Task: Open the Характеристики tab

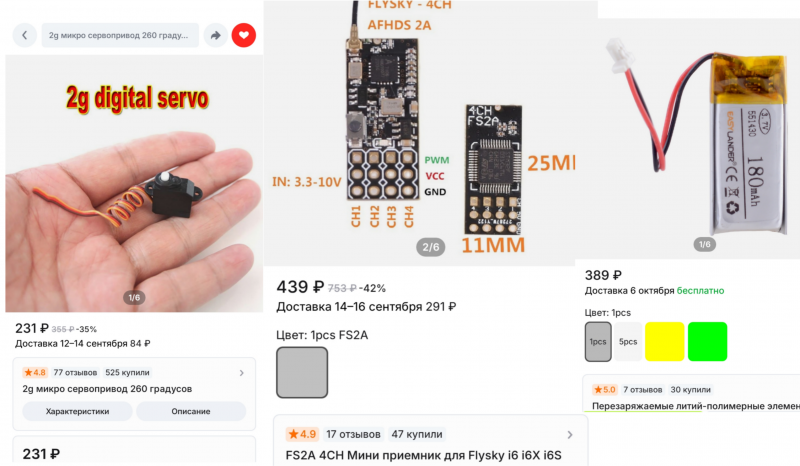Action: click(78, 411)
